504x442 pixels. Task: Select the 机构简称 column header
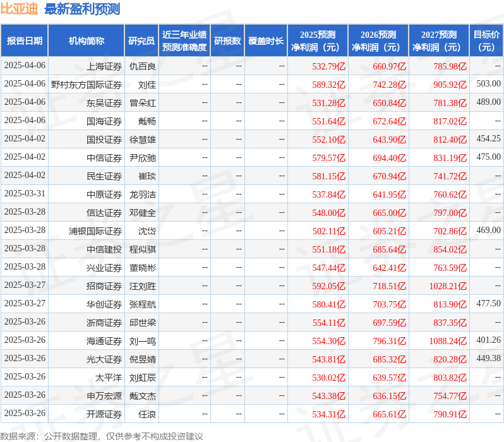[86, 40]
